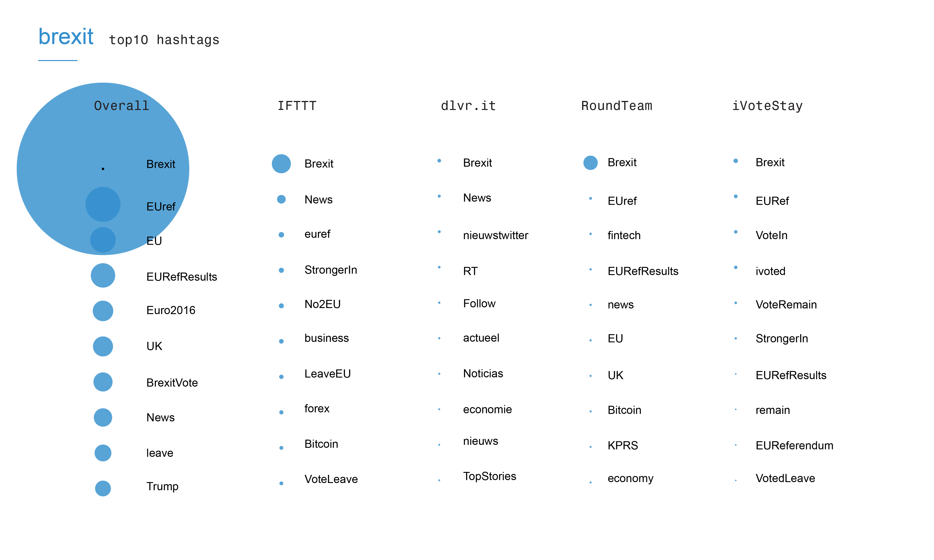Click the brexit title heading
934x560 pixels.
click(66, 37)
